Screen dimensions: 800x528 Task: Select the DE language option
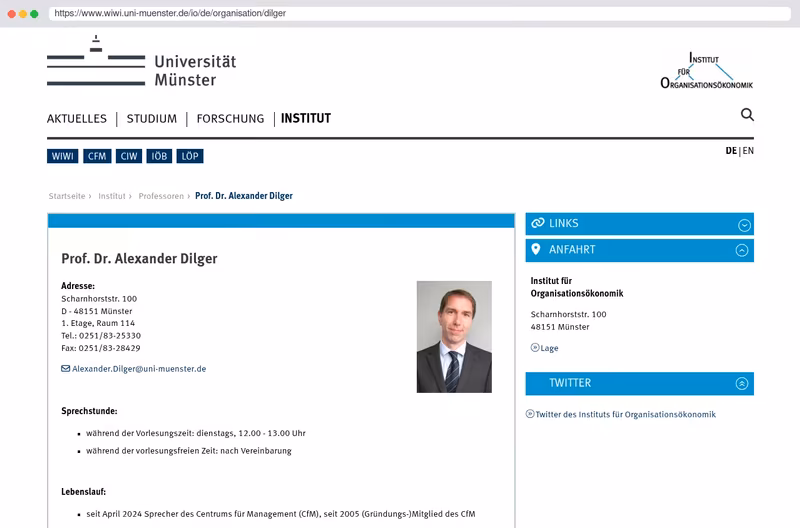coord(731,151)
